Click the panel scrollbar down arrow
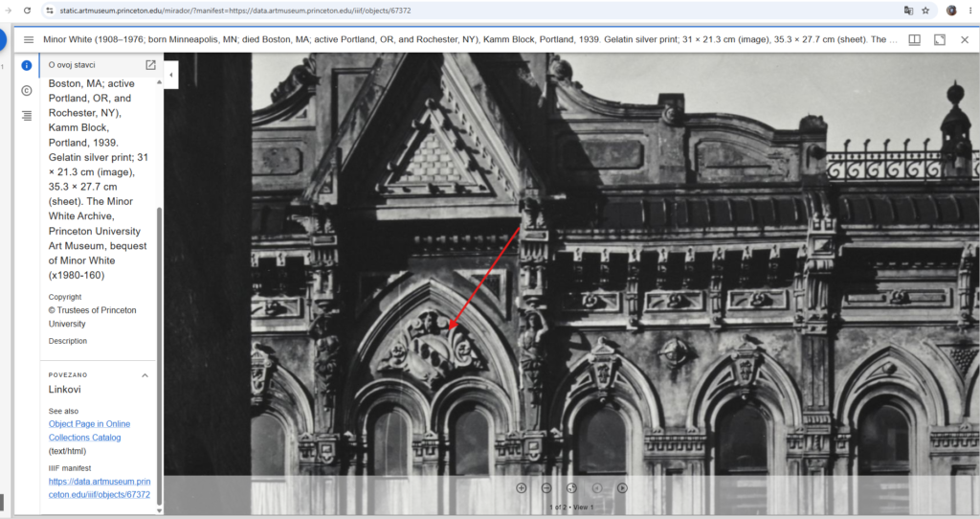The height and width of the screenshot is (519, 980). click(159, 510)
